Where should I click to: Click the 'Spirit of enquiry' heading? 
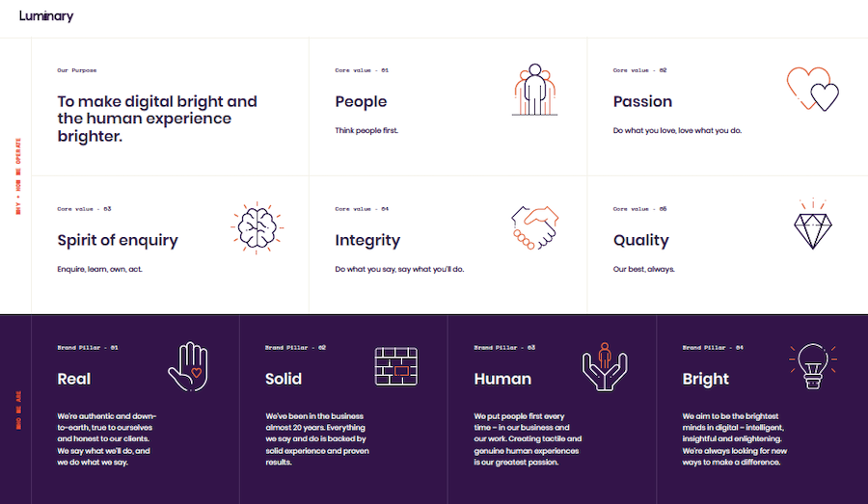tap(118, 240)
